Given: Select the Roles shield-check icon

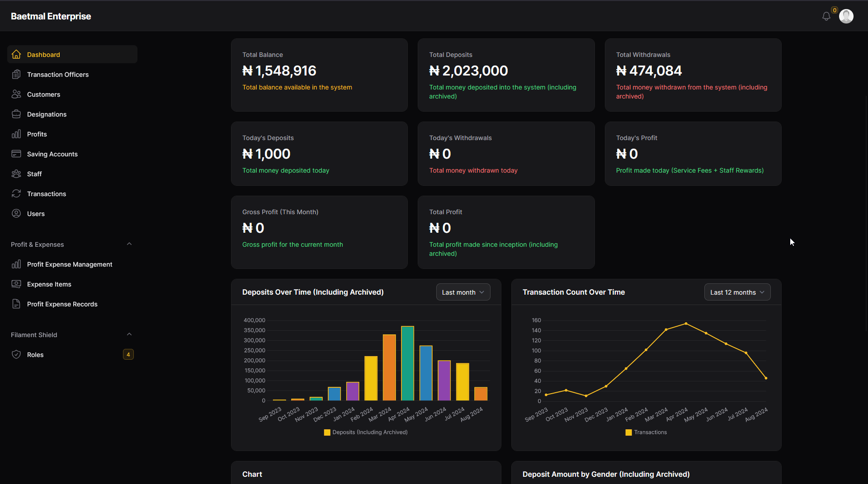Looking at the screenshot, I should [16, 354].
